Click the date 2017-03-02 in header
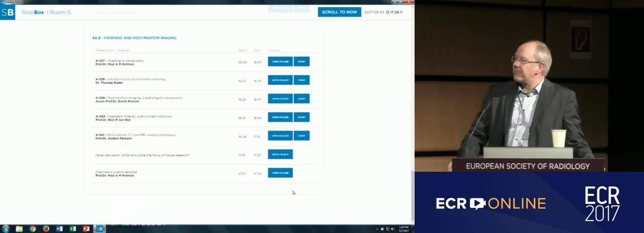This screenshot has width=644, height=233. [374, 12]
